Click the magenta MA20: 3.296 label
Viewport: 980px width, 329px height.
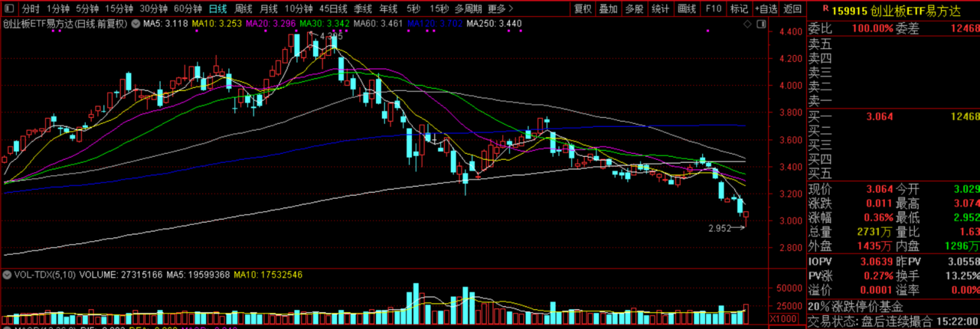271,24
